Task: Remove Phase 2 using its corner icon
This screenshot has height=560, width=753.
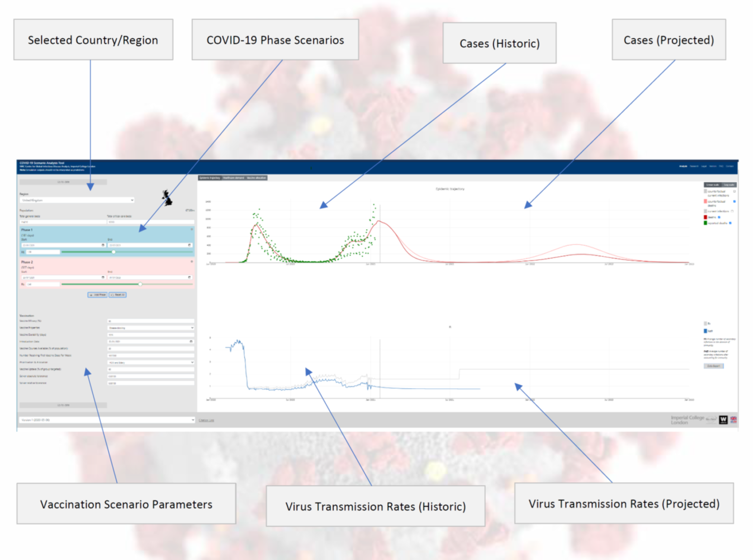Action: point(192,262)
